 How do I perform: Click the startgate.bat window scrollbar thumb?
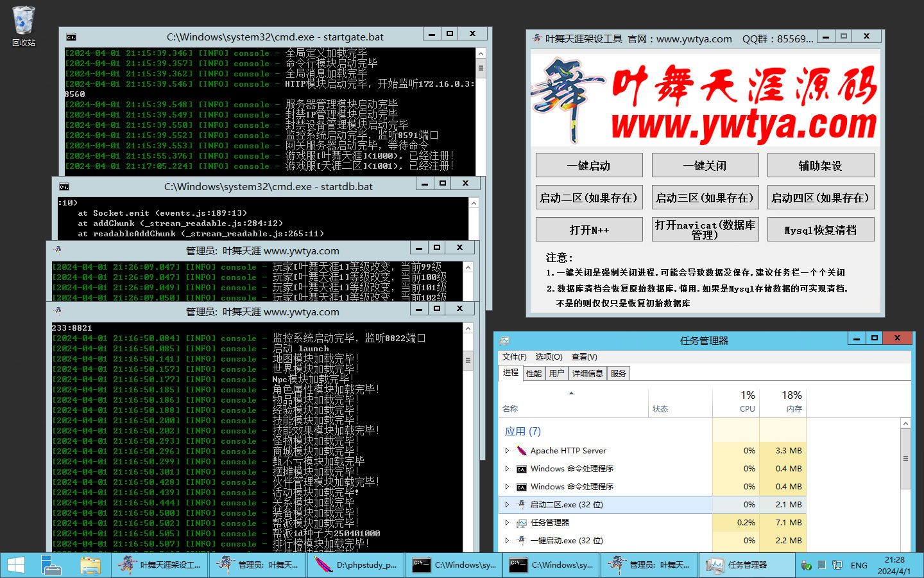481,67
